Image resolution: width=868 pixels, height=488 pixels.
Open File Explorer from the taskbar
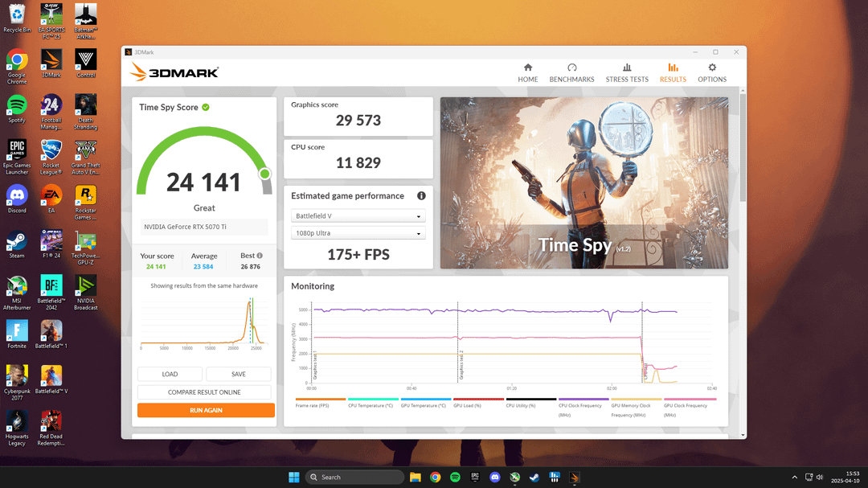pyautogui.click(x=416, y=477)
